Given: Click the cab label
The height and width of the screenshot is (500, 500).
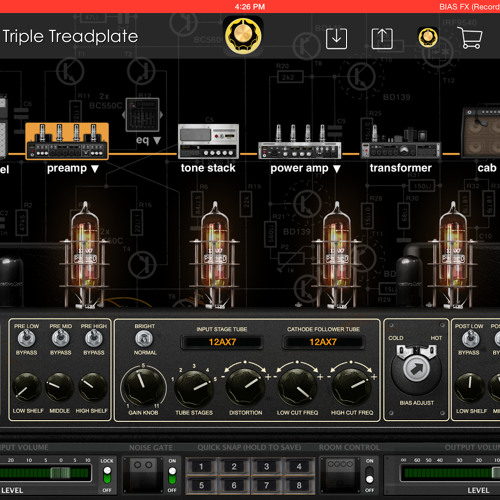Looking at the screenshot, I should point(487,168).
